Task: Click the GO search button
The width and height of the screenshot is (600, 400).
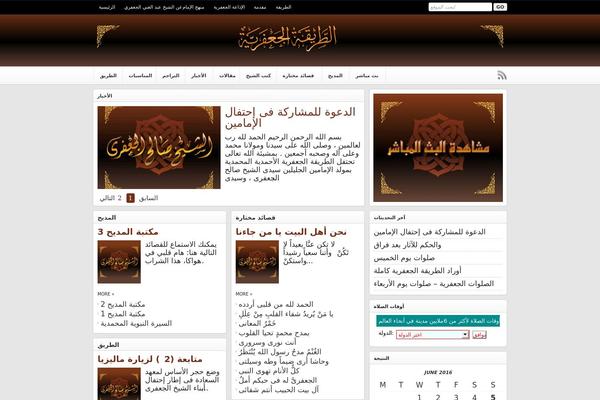Action: click(x=500, y=7)
